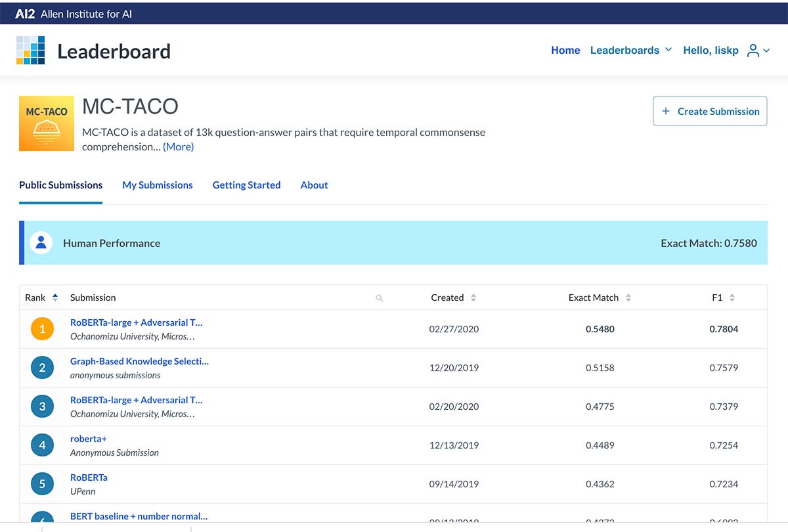Click the 09/14/2019 created date
Viewport: 788px width, 532px height.
click(454, 484)
